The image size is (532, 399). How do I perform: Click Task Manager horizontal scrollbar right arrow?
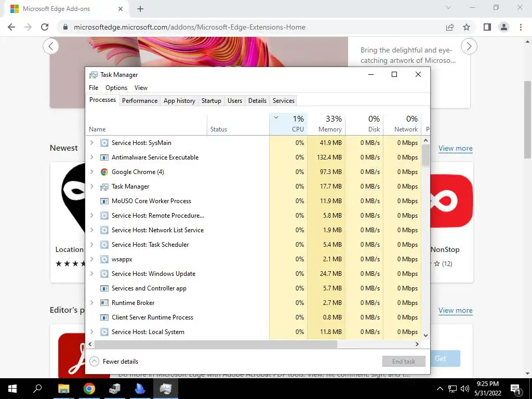pyautogui.click(x=417, y=344)
